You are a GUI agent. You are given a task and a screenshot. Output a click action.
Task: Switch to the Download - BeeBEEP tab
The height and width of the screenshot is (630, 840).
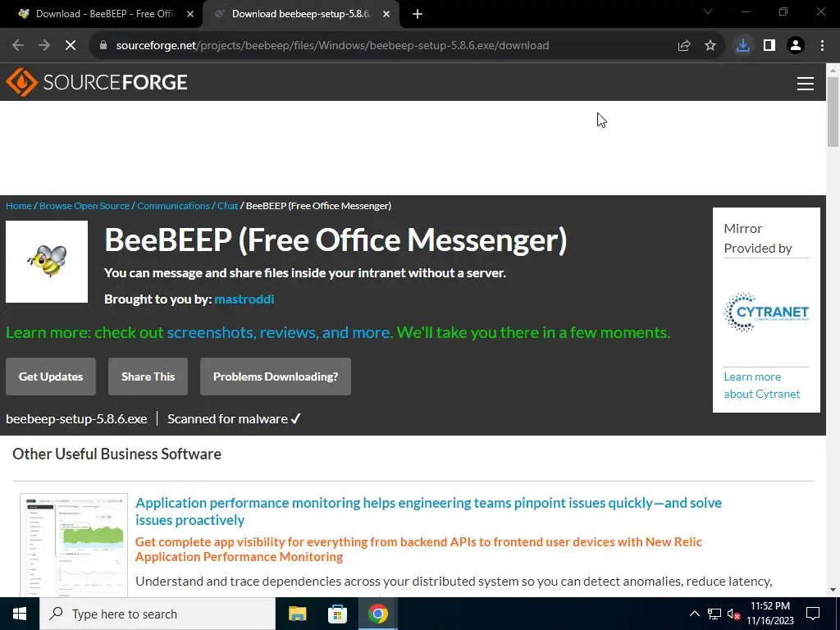[x=102, y=14]
